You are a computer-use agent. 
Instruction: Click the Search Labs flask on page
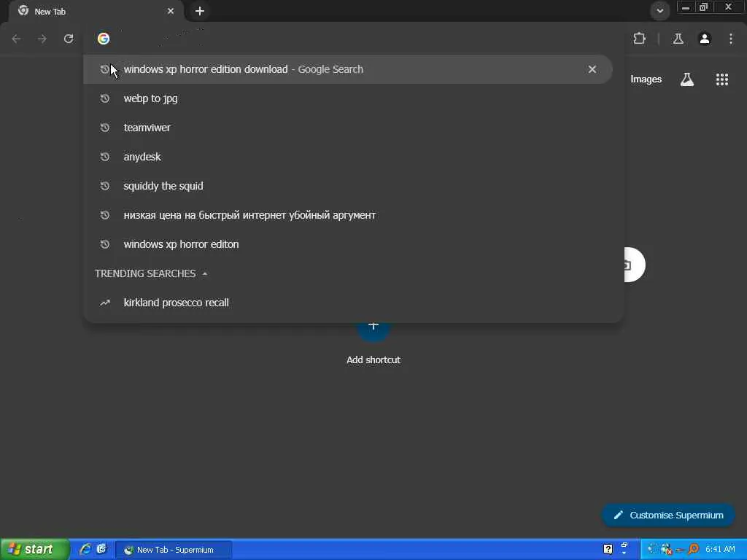click(x=687, y=79)
